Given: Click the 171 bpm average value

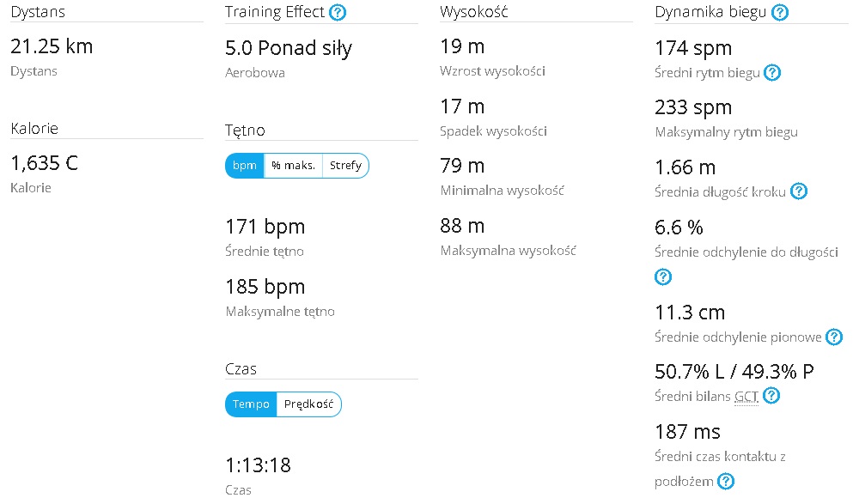Looking at the screenshot, I should (x=265, y=226).
